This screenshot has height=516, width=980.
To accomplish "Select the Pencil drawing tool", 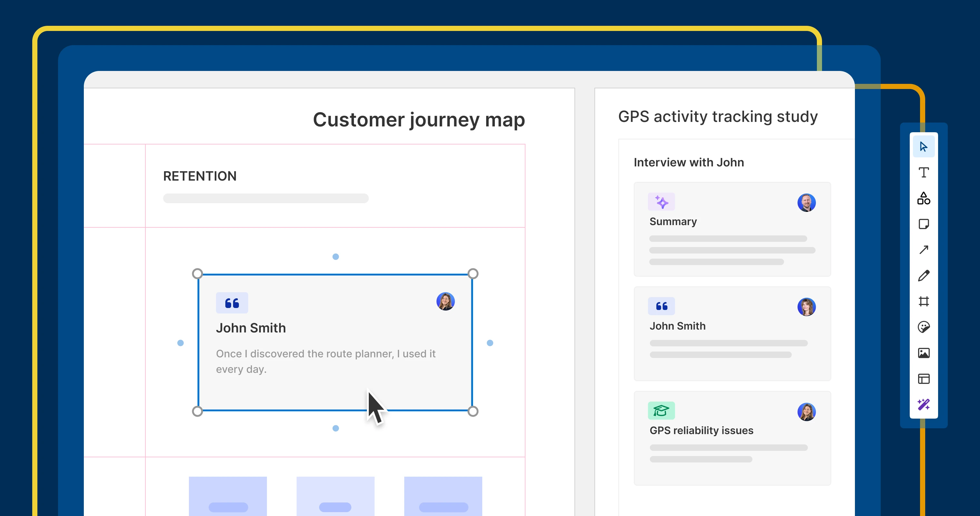I will tap(923, 275).
